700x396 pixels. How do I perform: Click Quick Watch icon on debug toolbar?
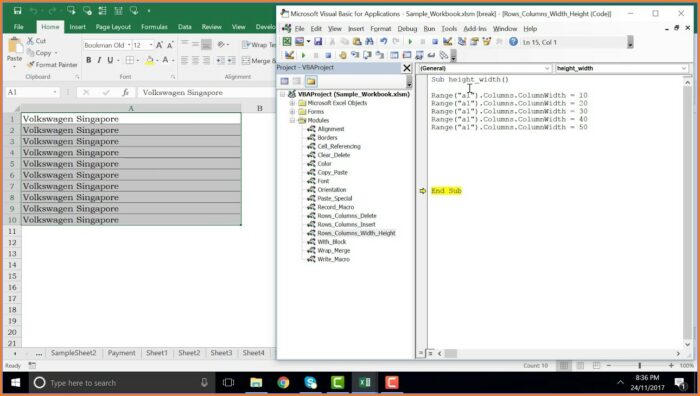(431, 55)
